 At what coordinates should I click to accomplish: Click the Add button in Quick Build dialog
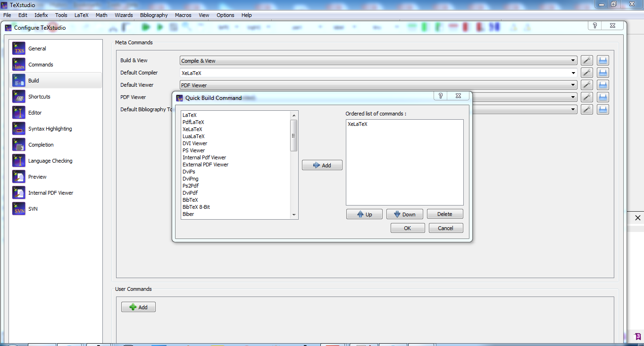[x=322, y=165]
